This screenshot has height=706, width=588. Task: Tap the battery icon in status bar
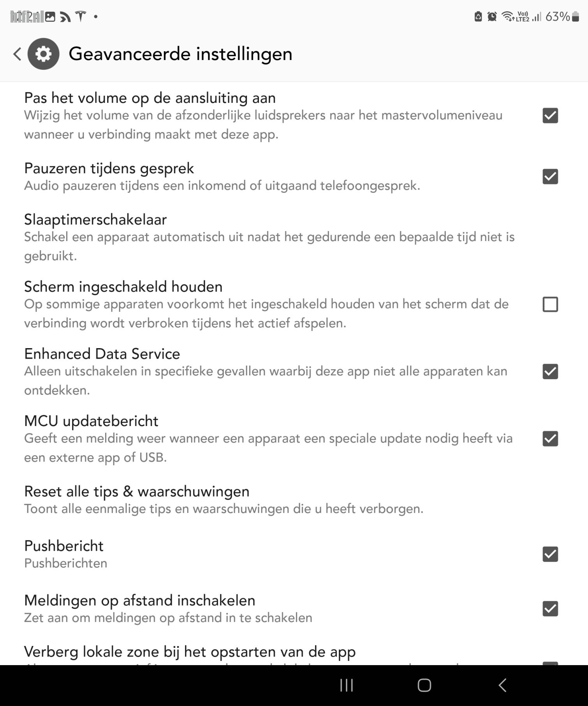(x=576, y=17)
